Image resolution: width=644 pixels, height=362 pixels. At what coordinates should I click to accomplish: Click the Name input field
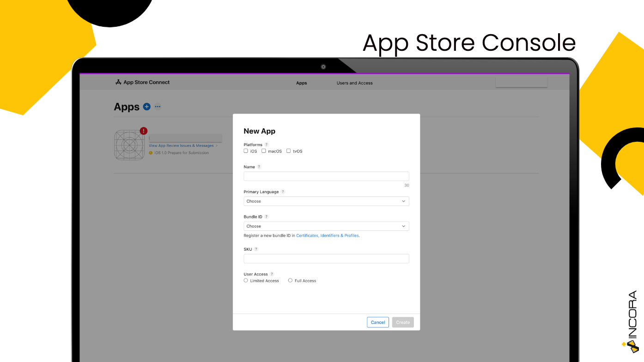tap(326, 176)
